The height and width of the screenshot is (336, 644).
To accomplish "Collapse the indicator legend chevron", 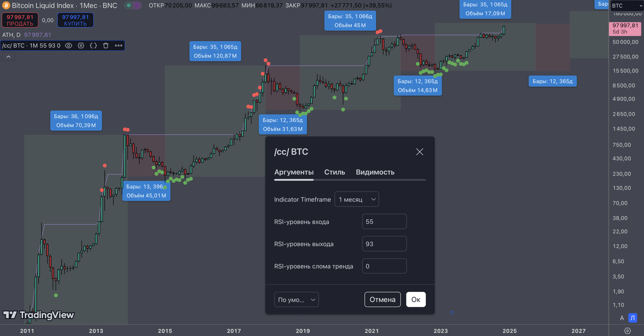I will [9, 56].
